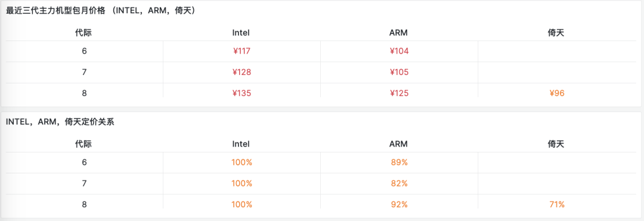Screen dimensions: 644x221
Task: Select the ¥104 ARM generation 6 price
Action: coord(399,51)
